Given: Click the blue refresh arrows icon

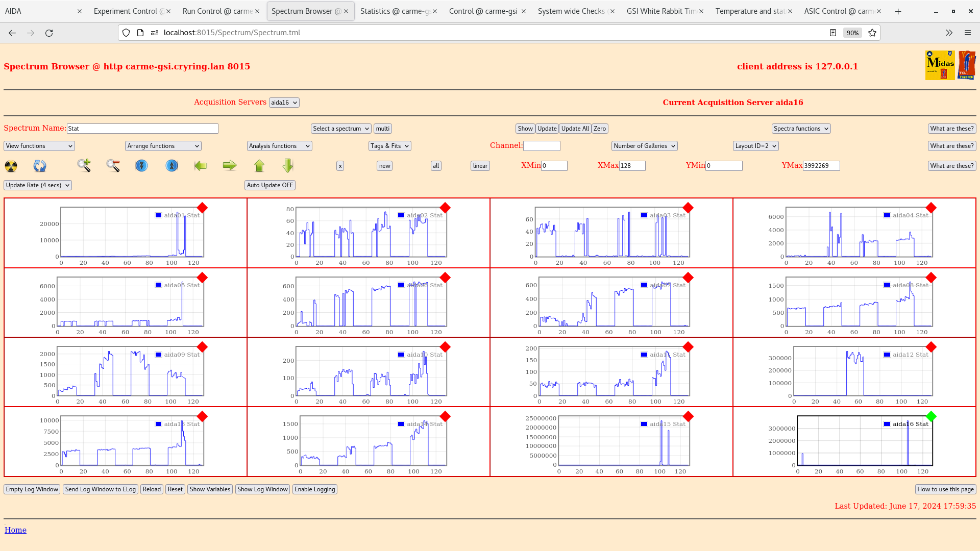Looking at the screenshot, I should (x=40, y=166).
